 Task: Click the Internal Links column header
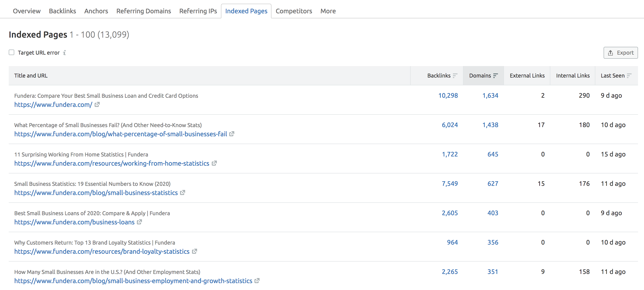[x=573, y=76]
